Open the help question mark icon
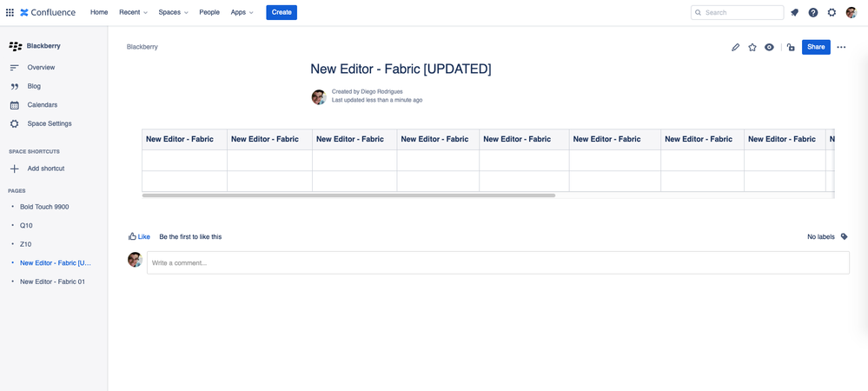Image resolution: width=868 pixels, height=391 pixels. pos(813,12)
